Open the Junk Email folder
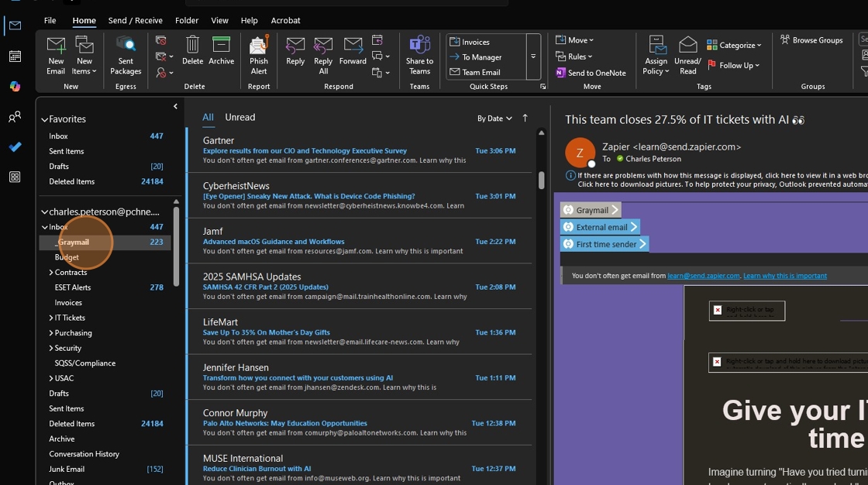This screenshot has width=868, height=485. (x=105, y=469)
